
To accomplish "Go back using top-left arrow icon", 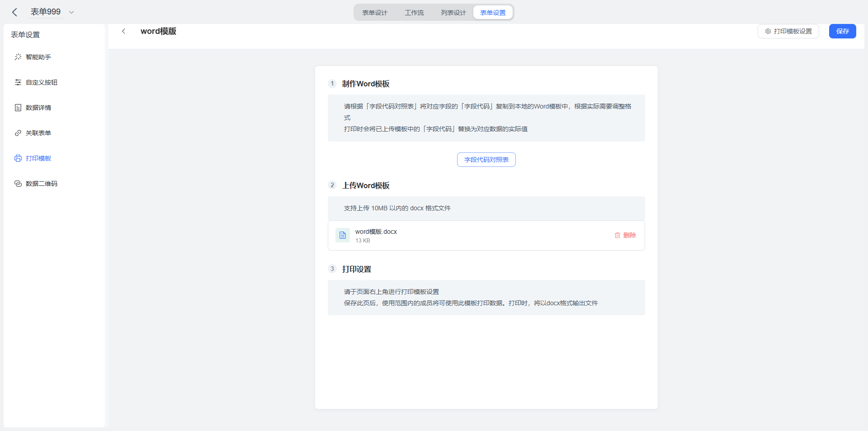I will (14, 12).
